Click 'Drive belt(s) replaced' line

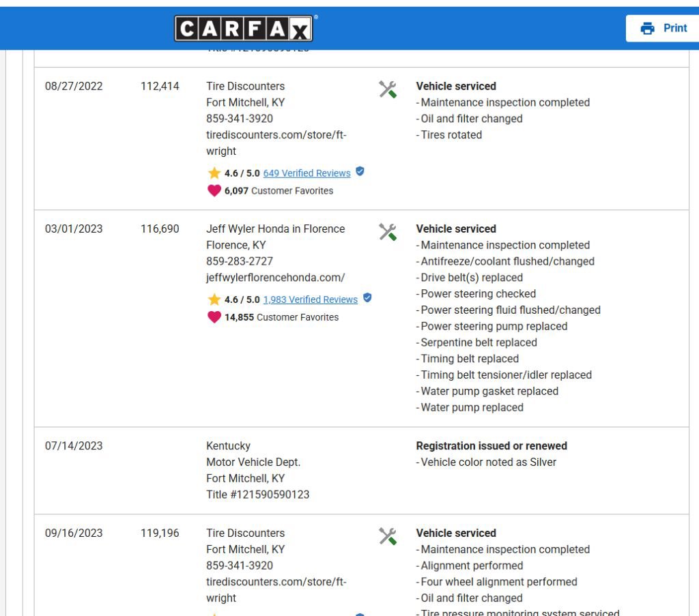[470, 278]
